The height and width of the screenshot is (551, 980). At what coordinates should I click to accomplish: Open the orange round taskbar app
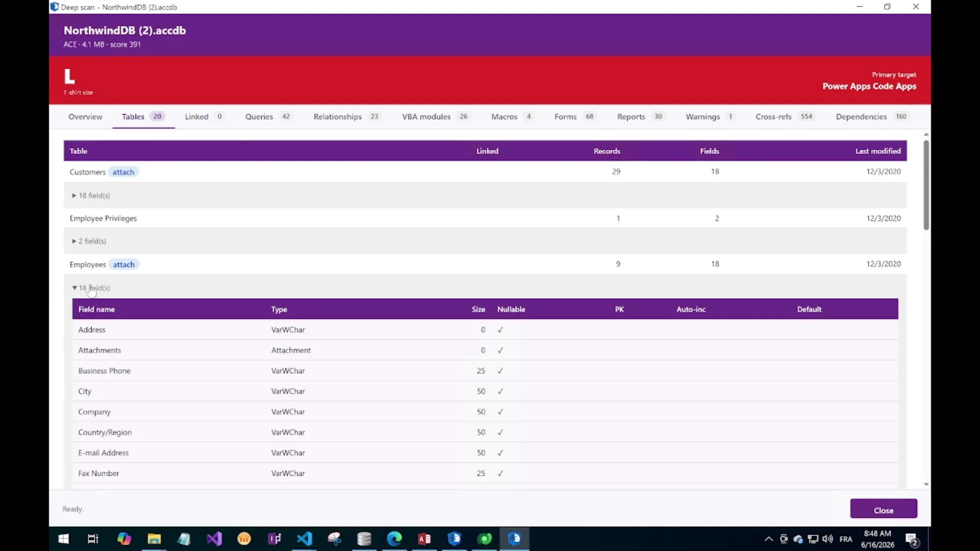click(x=244, y=539)
